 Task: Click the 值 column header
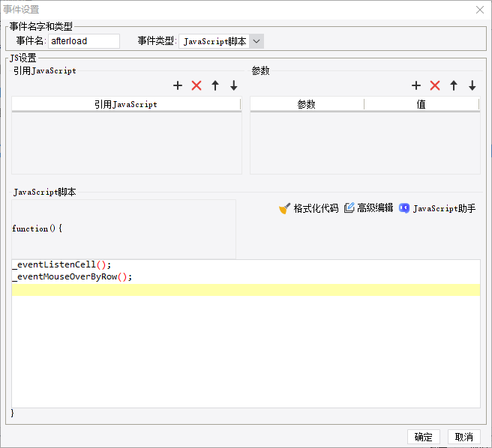pos(421,104)
